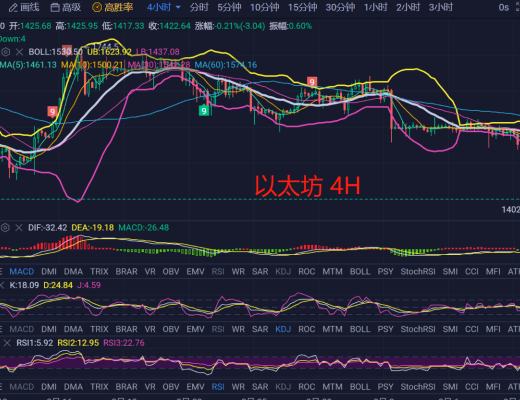
Task: Switch chart to 10分钟 interval
Action: click(265, 7)
